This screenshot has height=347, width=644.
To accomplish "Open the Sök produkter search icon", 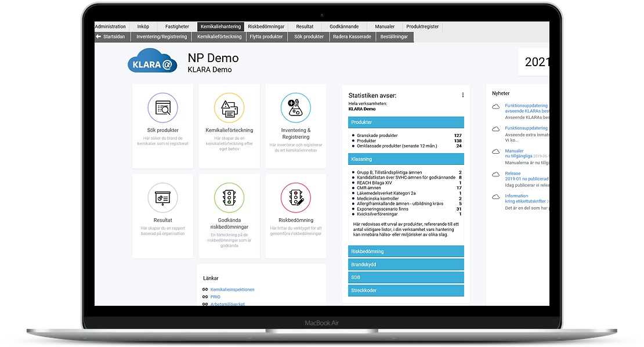I will click(162, 107).
